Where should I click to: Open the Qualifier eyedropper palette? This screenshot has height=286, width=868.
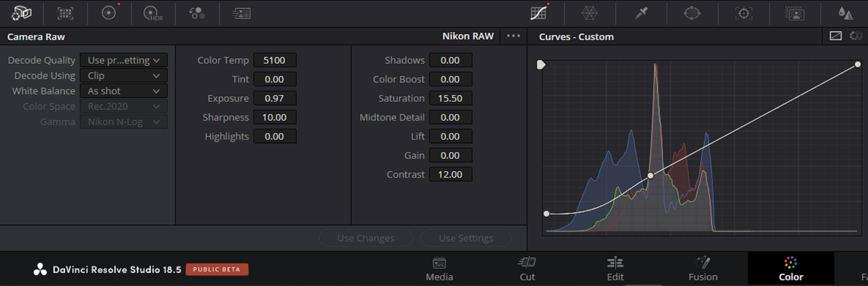coord(642,13)
